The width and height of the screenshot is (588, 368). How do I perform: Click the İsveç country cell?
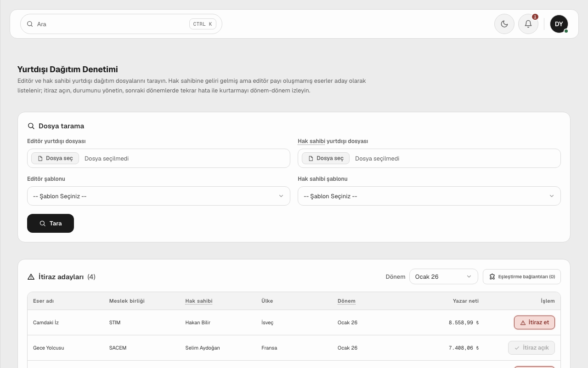pos(267,322)
